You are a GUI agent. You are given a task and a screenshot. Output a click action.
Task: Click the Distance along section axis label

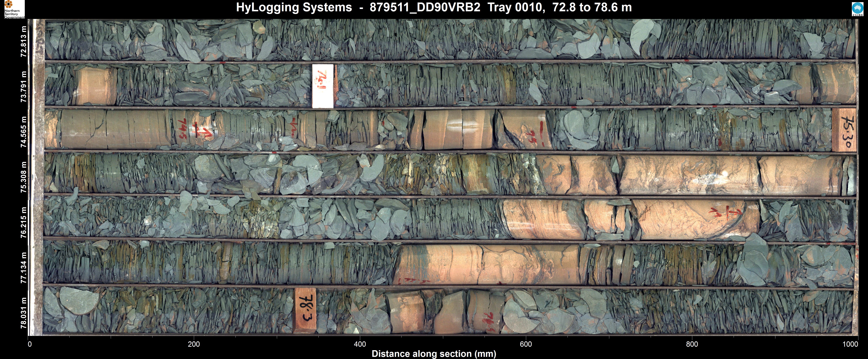(434, 354)
